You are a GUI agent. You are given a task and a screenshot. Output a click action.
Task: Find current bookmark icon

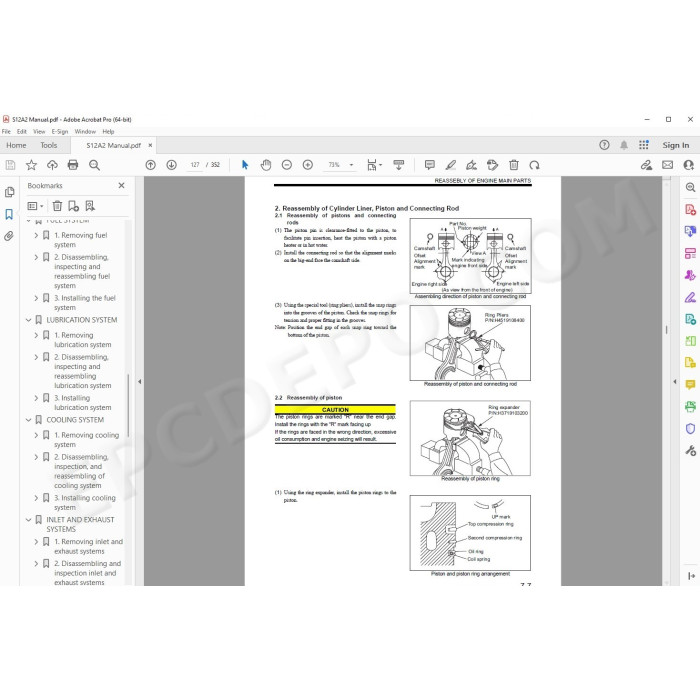click(x=90, y=206)
